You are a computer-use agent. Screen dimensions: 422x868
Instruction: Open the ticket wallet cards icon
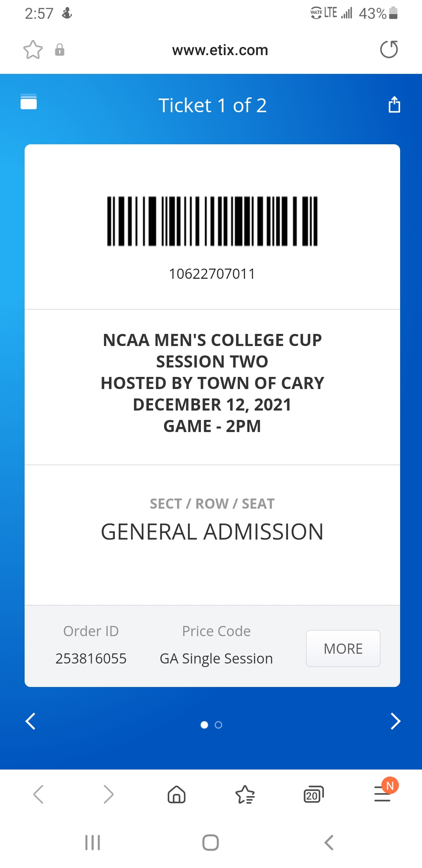[29, 102]
